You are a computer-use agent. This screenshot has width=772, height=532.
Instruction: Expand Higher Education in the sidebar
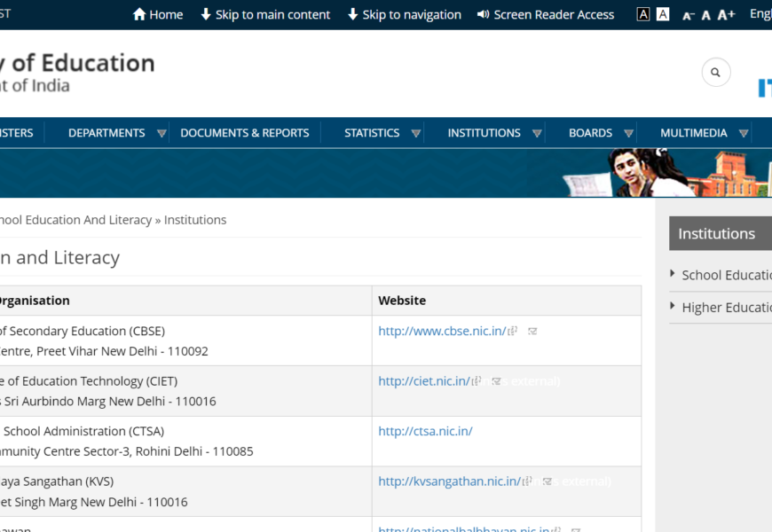(673, 306)
